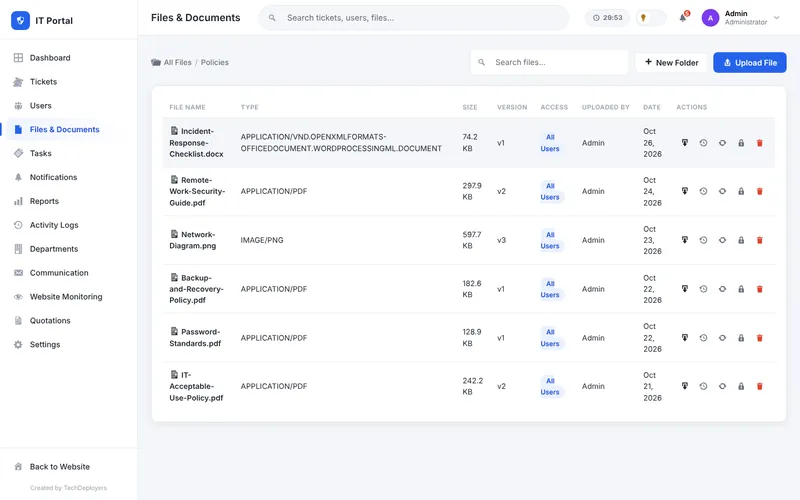Open version history for Remote-Work-Security-Guide.pdf
800x500 pixels.
coord(703,191)
